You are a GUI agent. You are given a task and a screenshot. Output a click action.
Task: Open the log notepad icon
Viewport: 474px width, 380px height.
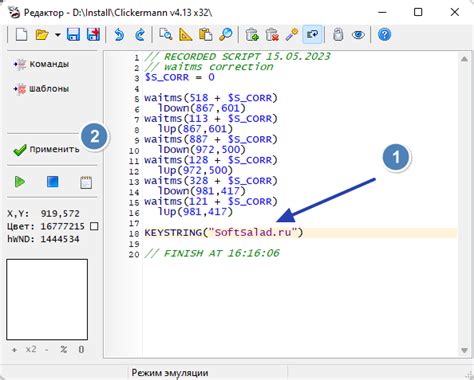[86, 182]
